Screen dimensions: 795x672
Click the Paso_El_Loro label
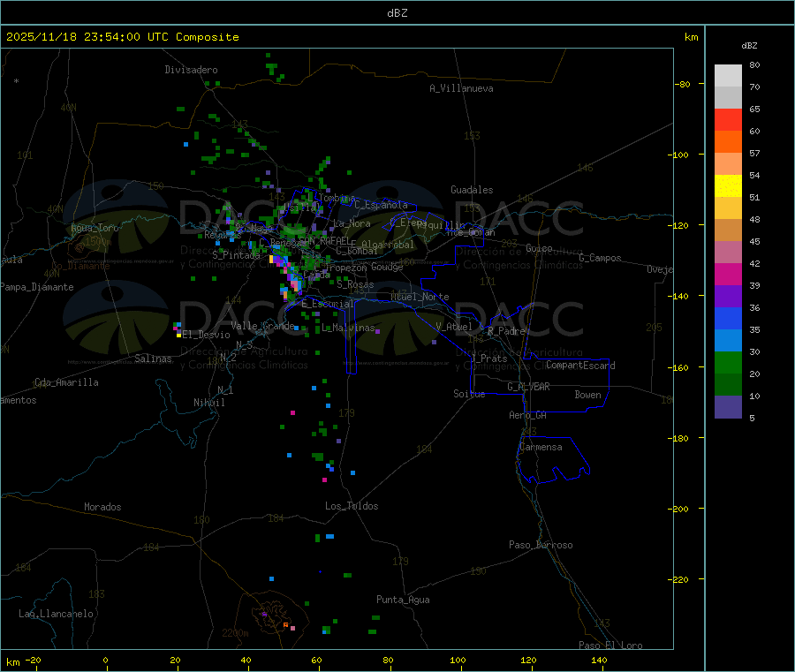pyautogui.click(x=610, y=646)
